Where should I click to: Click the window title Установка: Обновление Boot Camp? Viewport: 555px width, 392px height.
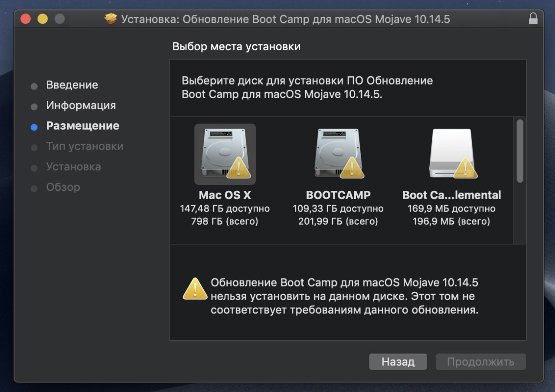pos(286,19)
